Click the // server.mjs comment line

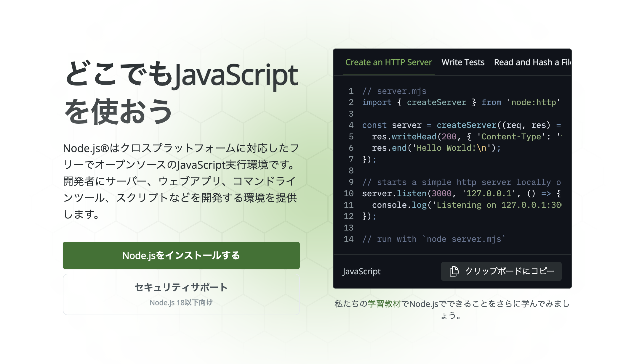point(394,91)
